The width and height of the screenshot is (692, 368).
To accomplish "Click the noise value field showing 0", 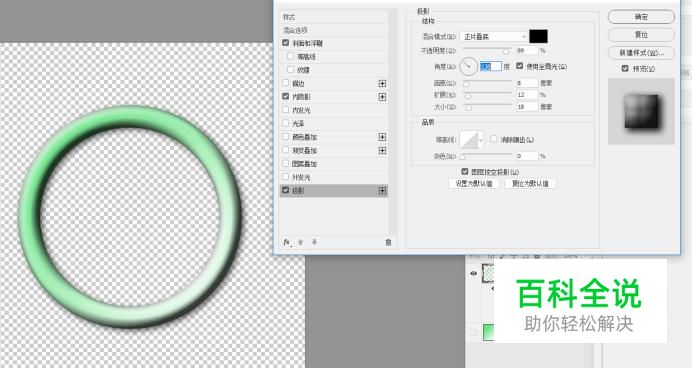I will pos(527,156).
